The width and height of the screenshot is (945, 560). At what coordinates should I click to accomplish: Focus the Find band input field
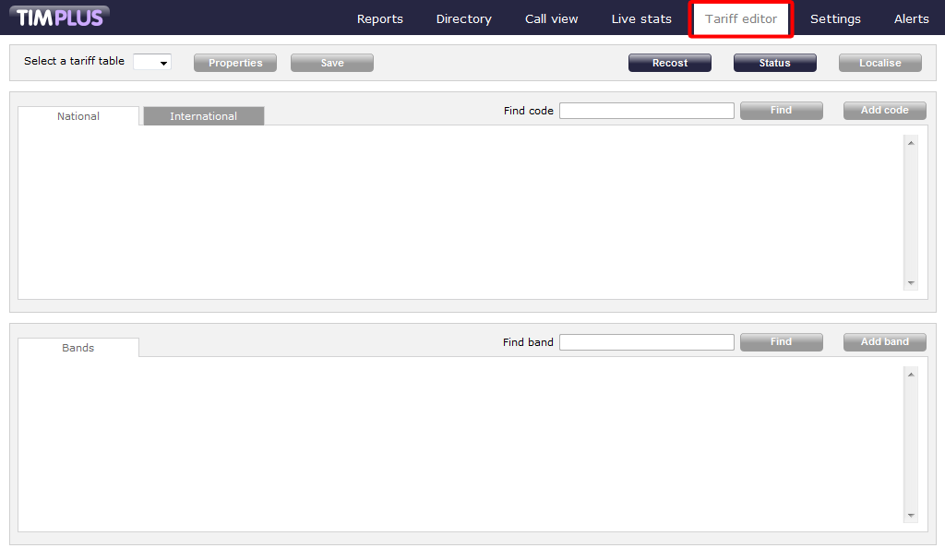click(647, 341)
